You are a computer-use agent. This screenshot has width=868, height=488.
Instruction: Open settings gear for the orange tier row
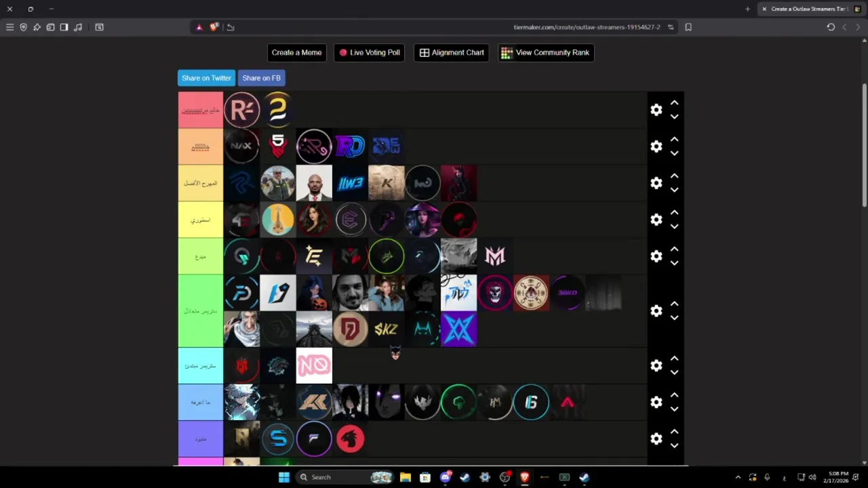[656, 146]
